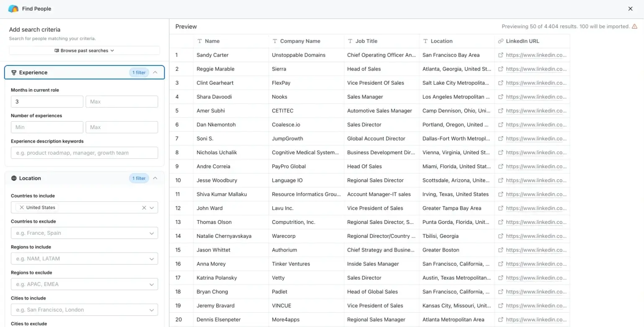
Task: Select the Greater Boston location cell
Action: click(x=457, y=250)
